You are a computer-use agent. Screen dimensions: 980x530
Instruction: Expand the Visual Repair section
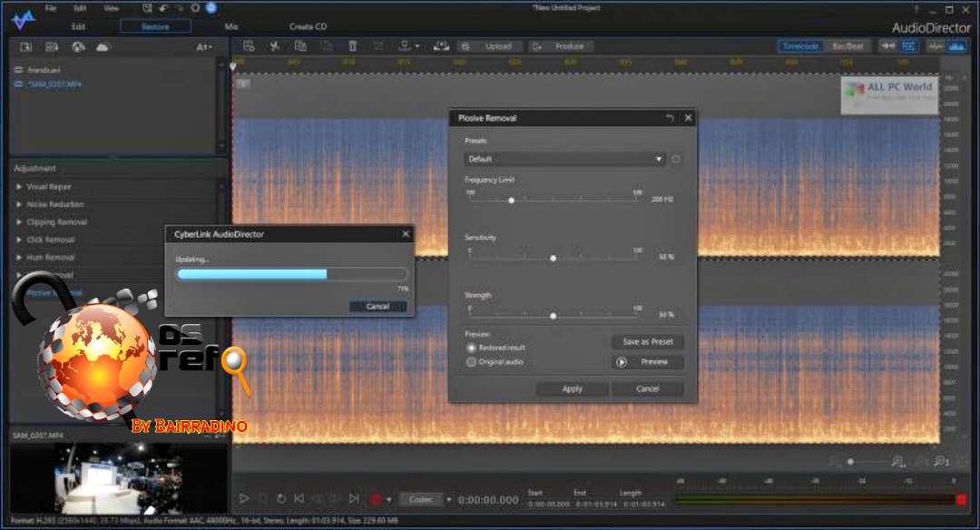click(19, 187)
